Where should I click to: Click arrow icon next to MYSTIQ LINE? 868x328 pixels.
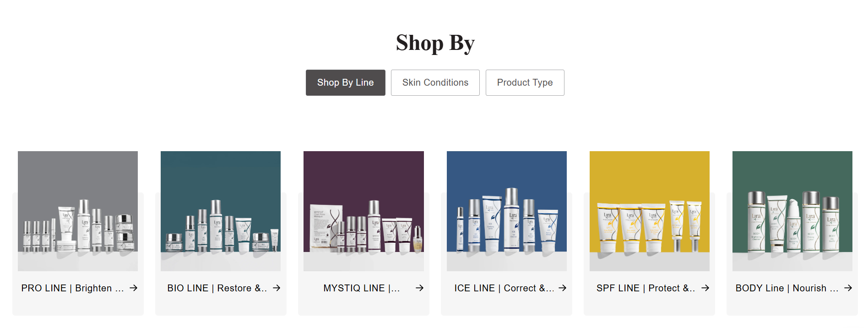(x=419, y=288)
